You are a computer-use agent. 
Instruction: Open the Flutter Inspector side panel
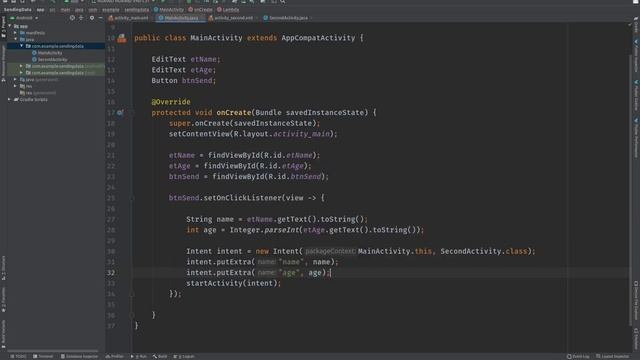coord(636,56)
